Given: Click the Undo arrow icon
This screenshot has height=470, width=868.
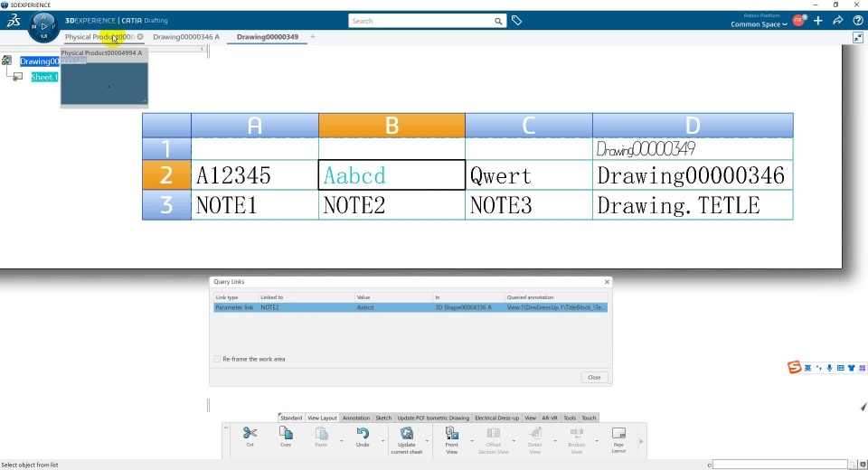Looking at the screenshot, I should click(x=363, y=433).
